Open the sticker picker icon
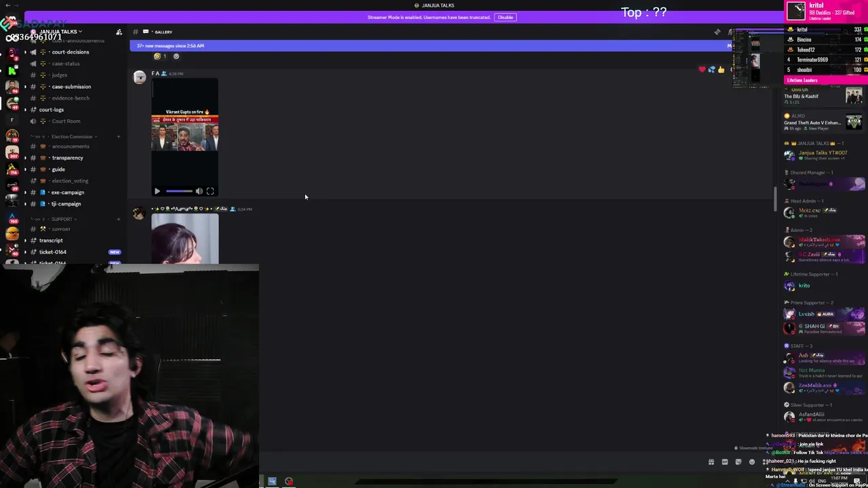 click(x=738, y=462)
